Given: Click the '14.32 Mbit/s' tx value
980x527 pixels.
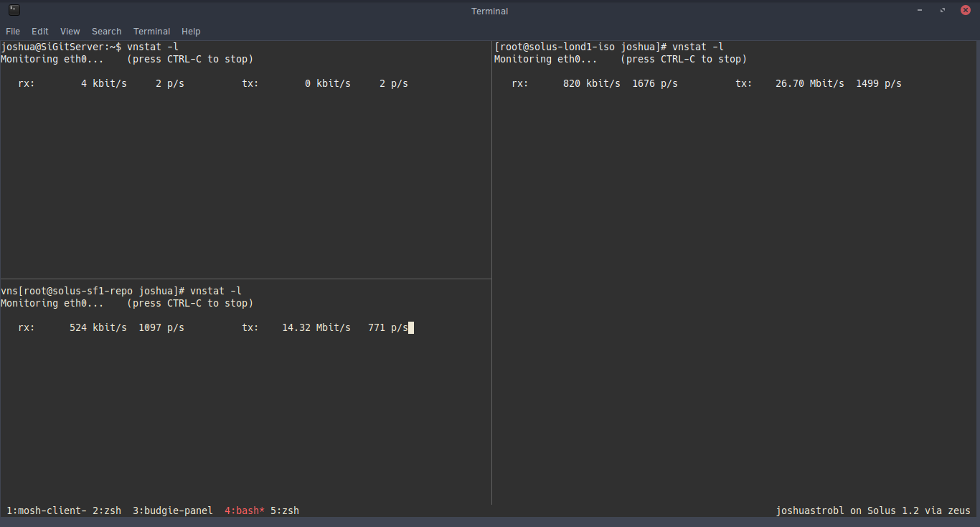Looking at the screenshot, I should click(x=316, y=327).
